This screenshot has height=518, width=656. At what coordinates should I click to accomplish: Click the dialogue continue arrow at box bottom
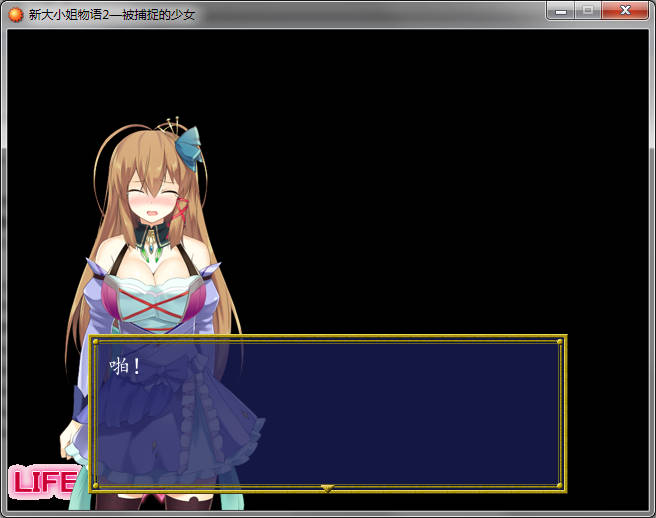click(328, 488)
